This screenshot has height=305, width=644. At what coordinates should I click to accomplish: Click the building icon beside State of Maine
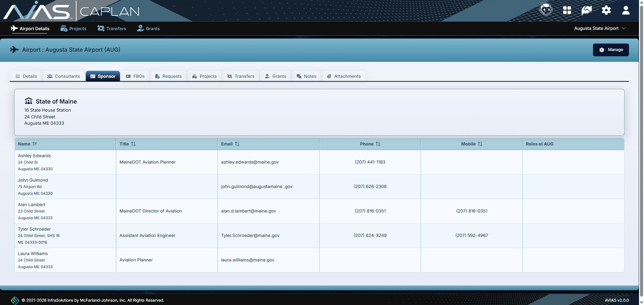click(x=29, y=101)
